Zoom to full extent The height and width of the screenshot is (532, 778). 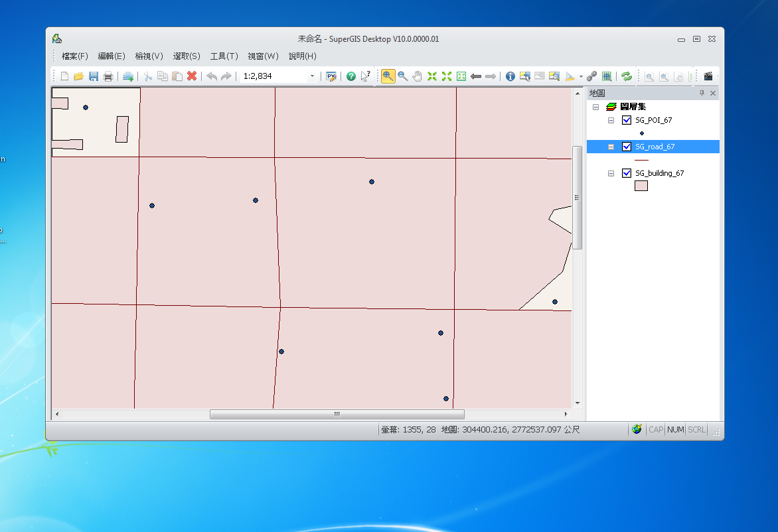coord(461,76)
